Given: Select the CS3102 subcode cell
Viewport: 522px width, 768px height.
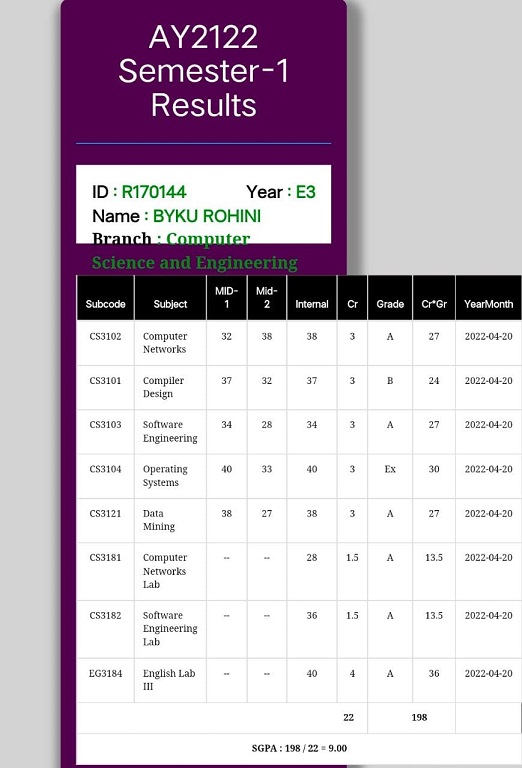Looking at the screenshot, I should pyautogui.click(x=105, y=343).
